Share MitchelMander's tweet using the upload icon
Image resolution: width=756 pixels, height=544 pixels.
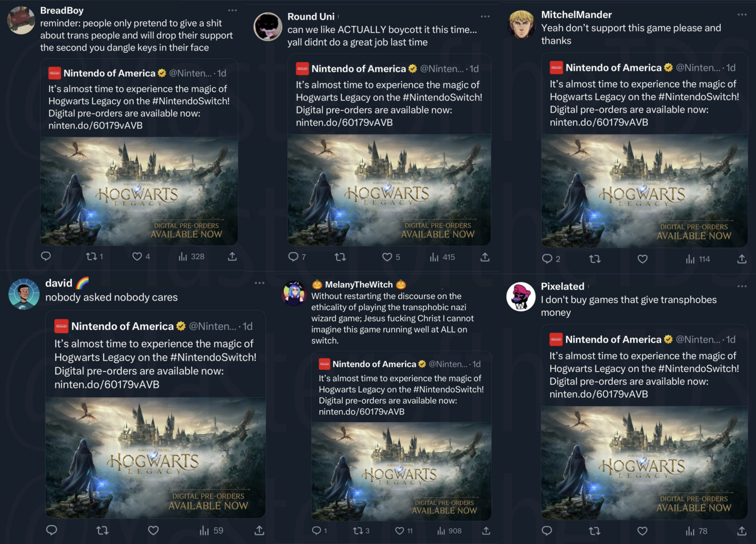tap(741, 259)
